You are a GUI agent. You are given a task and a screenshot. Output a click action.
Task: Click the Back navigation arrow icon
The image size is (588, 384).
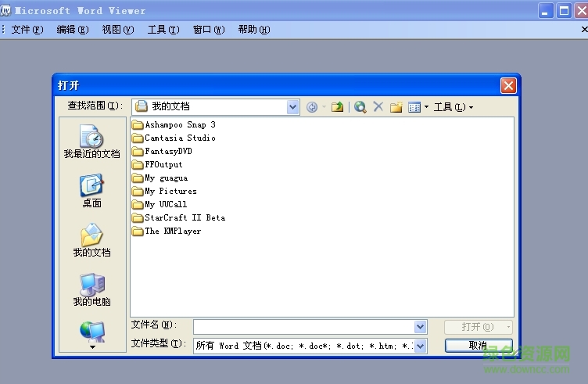click(312, 107)
